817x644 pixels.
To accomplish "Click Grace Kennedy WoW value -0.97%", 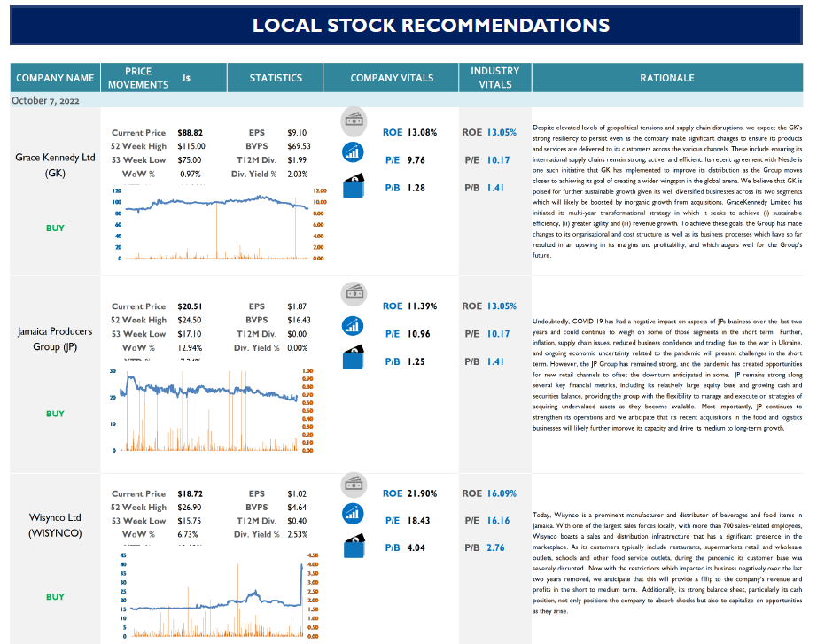I will pyautogui.click(x=189, y=174).
